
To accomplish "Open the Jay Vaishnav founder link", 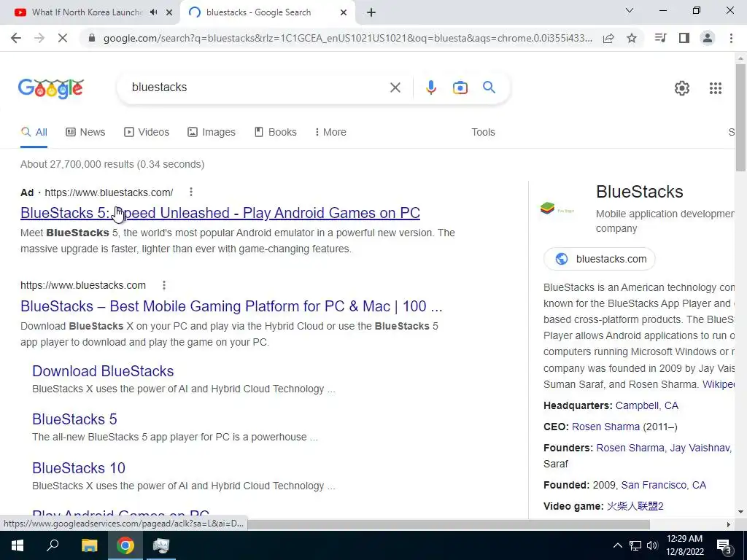I will click(700, 448).
